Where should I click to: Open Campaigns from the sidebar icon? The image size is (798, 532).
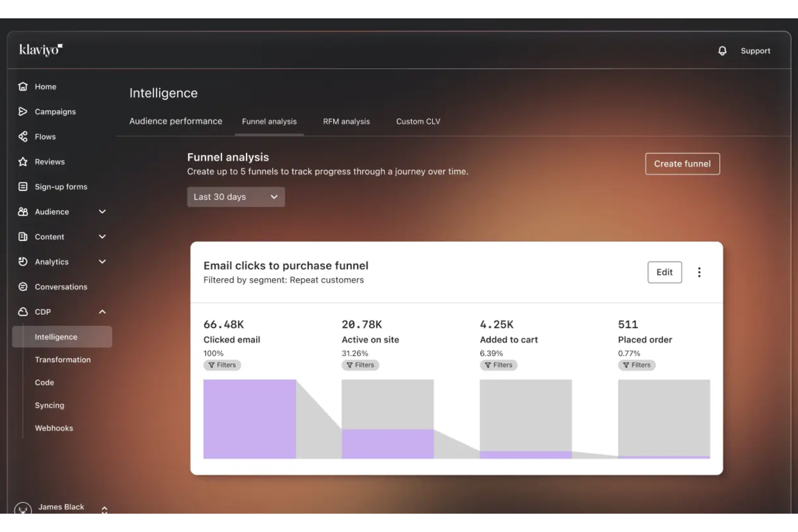point(23,112)
